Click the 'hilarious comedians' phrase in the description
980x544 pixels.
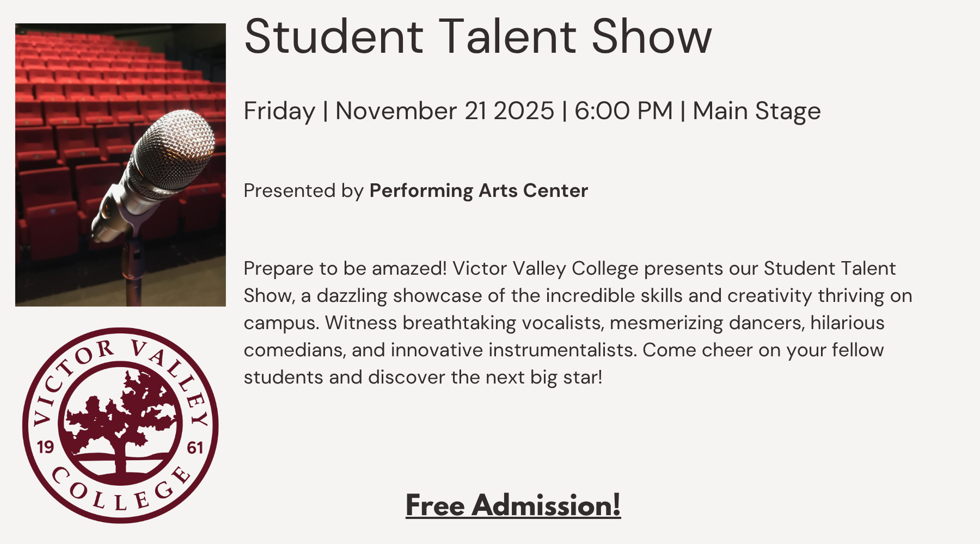pyautogui.click(x=847, y=323)
